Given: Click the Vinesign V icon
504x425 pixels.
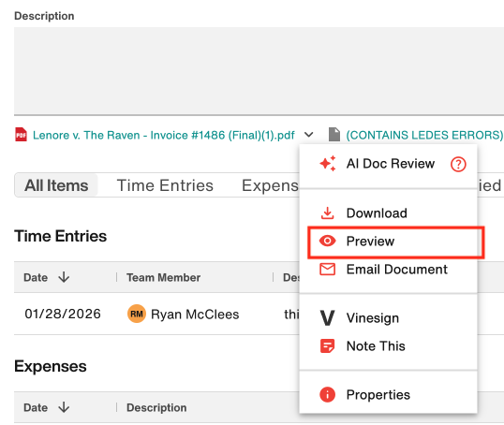Looking at the screenshot, I should (327, 317).
